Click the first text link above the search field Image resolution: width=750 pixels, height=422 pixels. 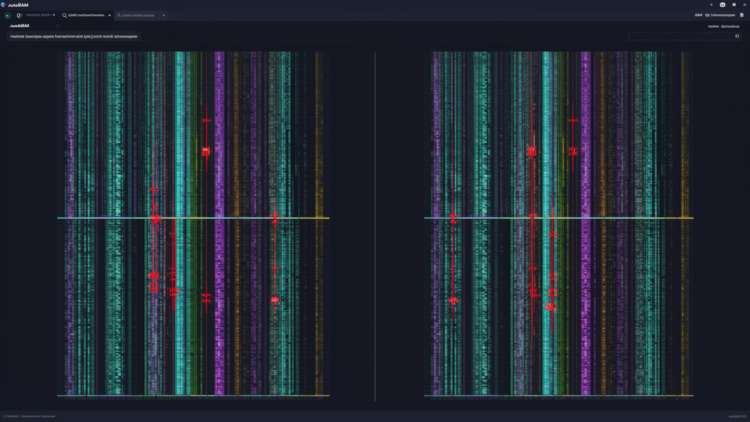pos(713,26)
